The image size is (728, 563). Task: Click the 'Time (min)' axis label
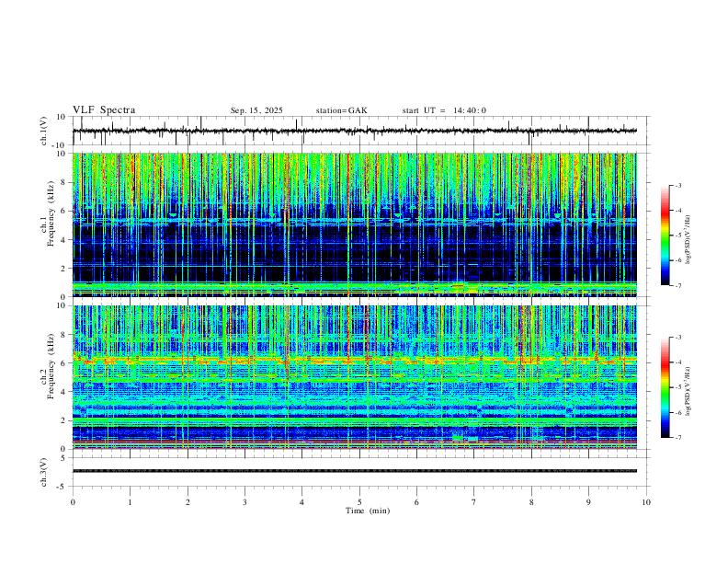(x=368, y=511)
